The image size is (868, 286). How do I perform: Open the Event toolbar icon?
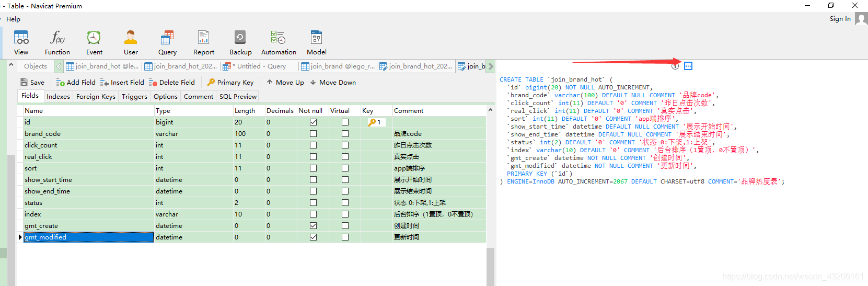(94, 42)
